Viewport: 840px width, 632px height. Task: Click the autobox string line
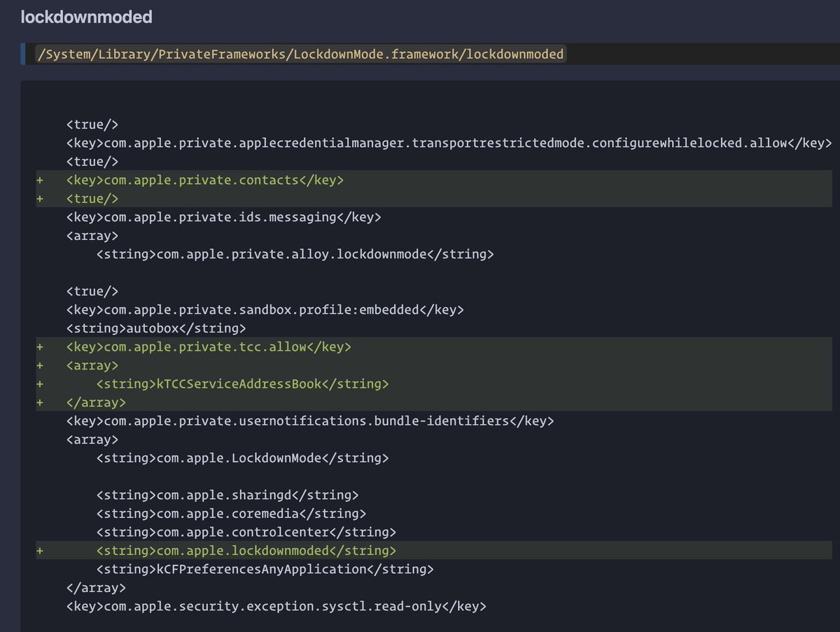[156, 328]
